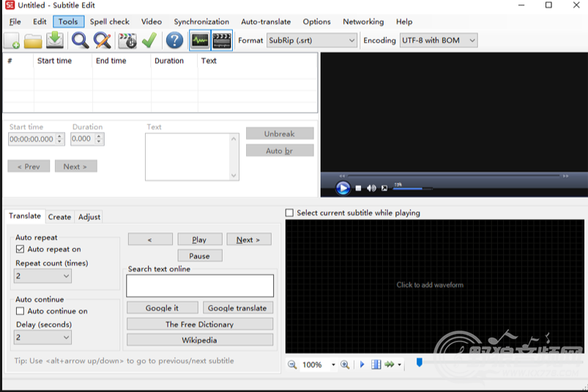Zoom in the waveform magnifier icon
The height and width of the screenshot is (392, 588).
pos(345,364)
